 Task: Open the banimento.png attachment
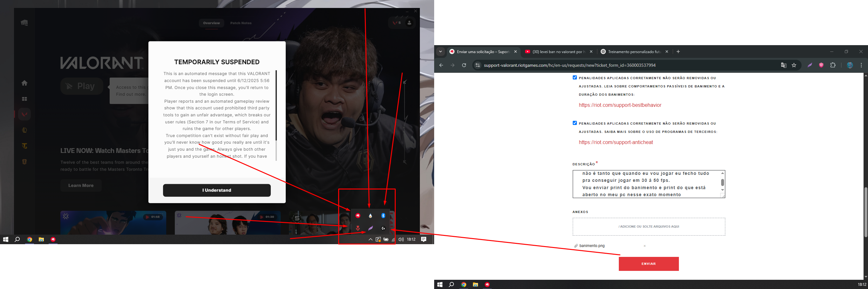point(592,246)
